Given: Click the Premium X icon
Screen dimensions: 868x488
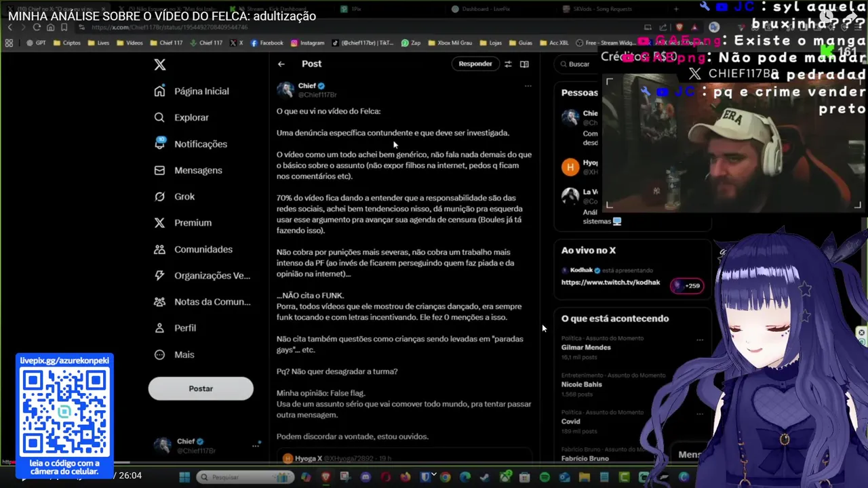Looking at the screenshot, I should [x=159, y=222].
